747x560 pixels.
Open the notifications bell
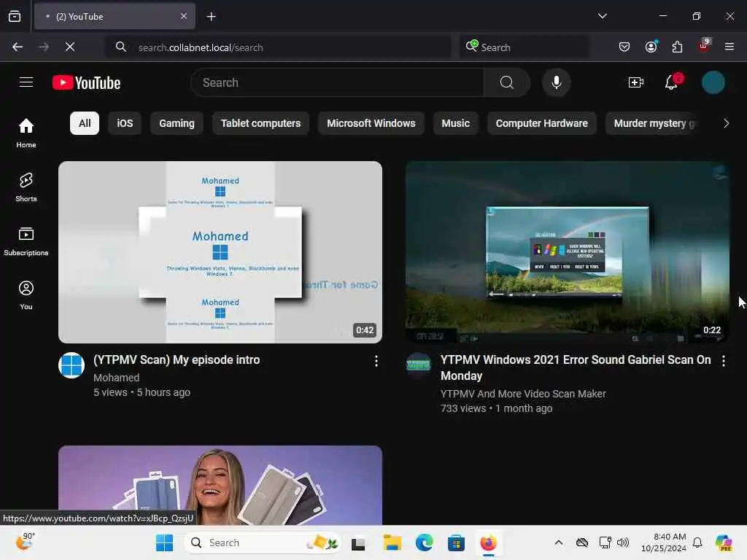(x=672, y=82)
